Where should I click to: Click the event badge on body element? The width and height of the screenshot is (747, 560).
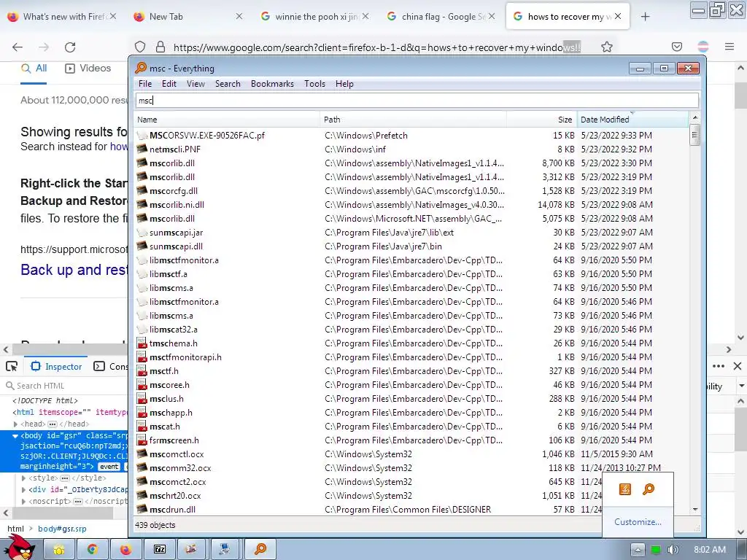coord(109,467)
